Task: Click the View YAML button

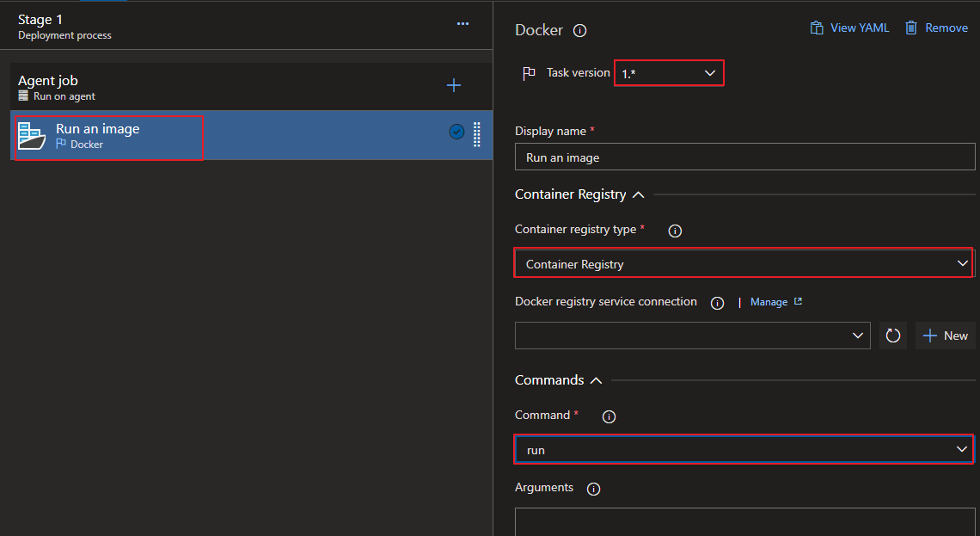Action: point(849,28)
